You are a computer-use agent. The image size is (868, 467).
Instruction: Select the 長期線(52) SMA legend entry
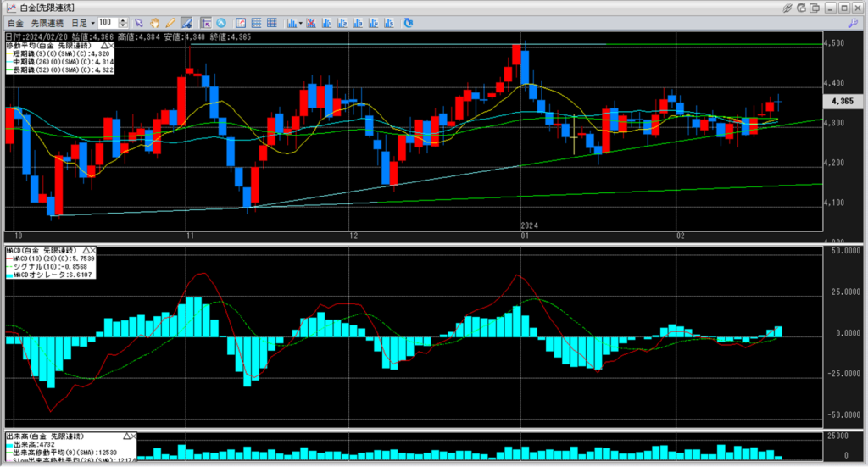[x=64, y=71]
